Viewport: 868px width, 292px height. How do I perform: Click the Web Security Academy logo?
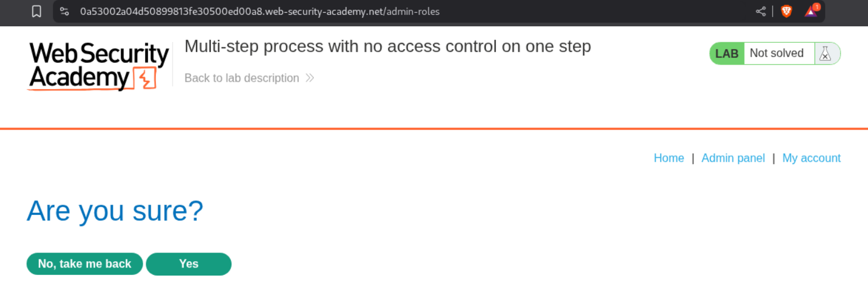coord(98,66)
